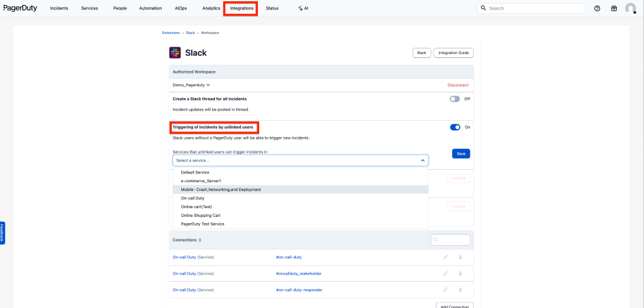Open the Feedback side tab
644x308 pixels.
coord(3,233)
